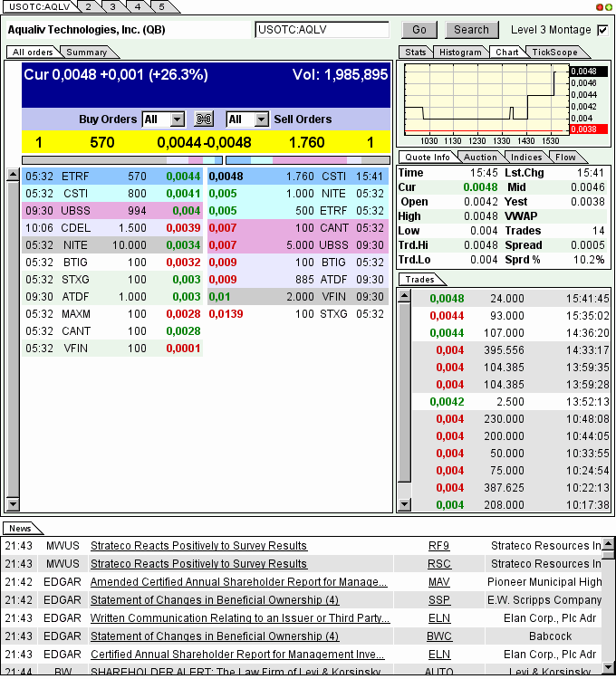Switch to the USOTC:AQLV window tab
The image size is (616, 679).
39,7
